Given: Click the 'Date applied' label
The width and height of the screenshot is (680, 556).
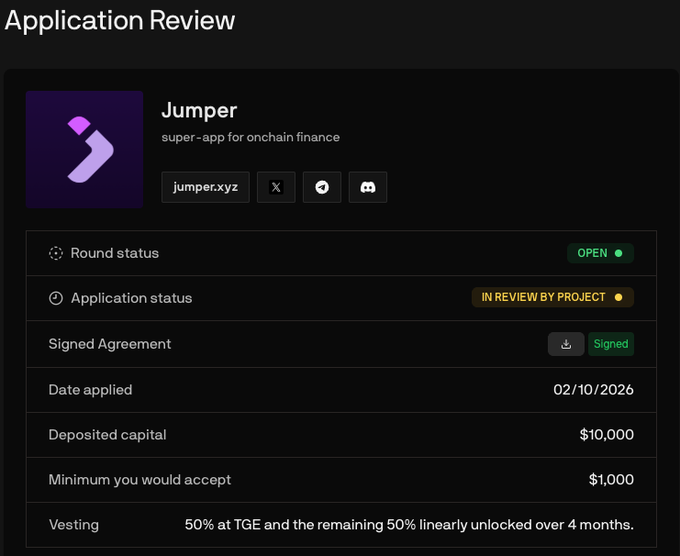Looking at the screenshot, I should click(x=90, y=390).
